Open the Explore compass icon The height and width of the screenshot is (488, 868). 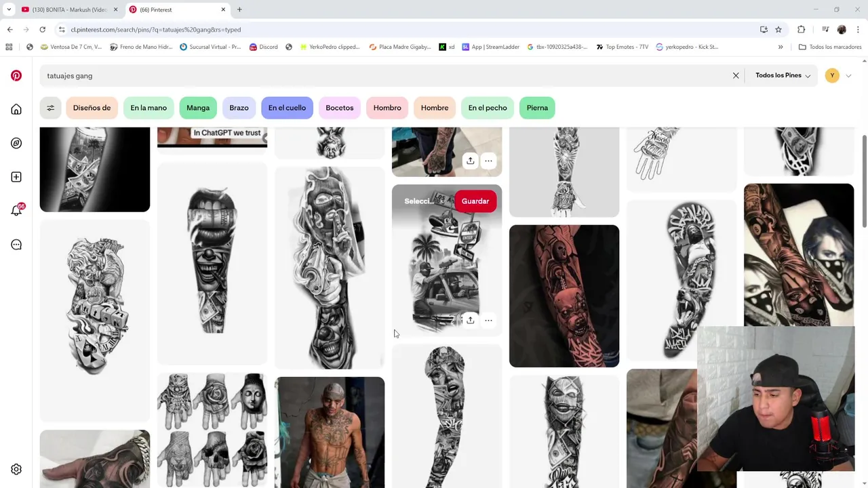click(x=16, y=143)
